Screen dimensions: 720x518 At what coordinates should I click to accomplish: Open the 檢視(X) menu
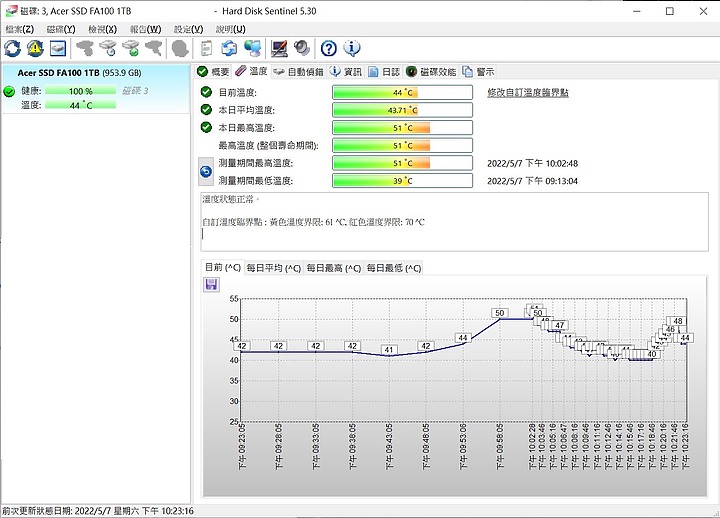[x=102, y=29]
